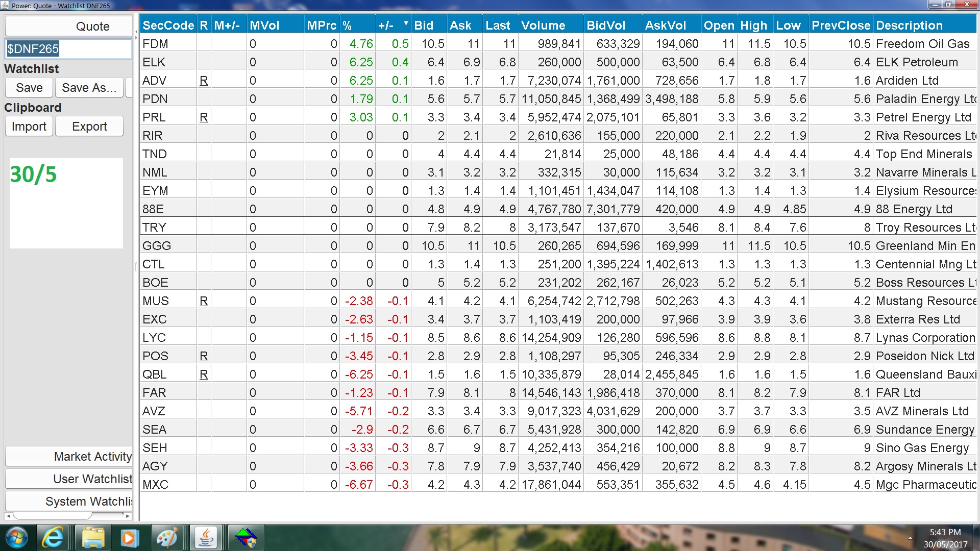
Task: Open the R link for ADV
Action: [204, 81]
